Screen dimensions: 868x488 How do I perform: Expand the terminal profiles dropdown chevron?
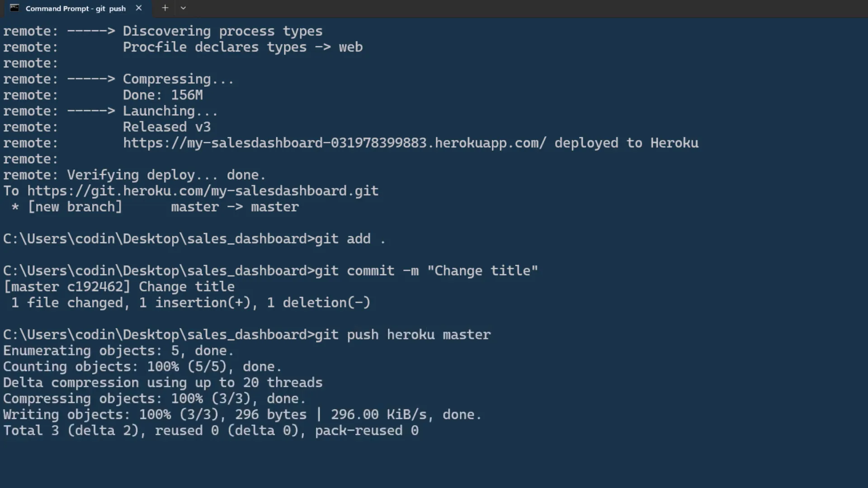click(183, 8)
